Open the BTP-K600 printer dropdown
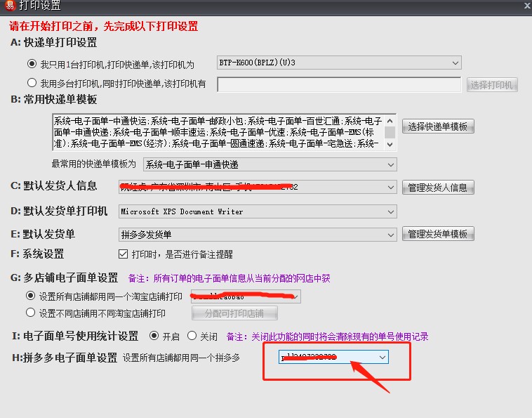This screenshot has height=418, width=532. click(x=455, y=63)
